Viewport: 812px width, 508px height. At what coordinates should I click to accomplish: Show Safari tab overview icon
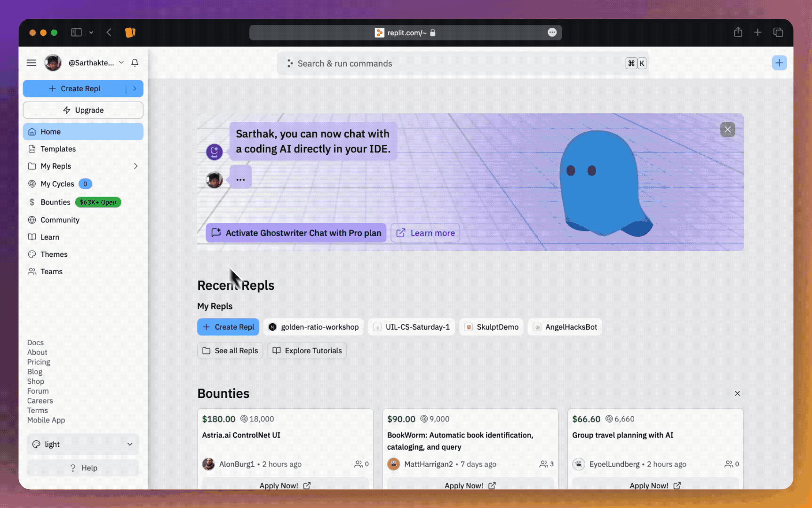[778, 32]
